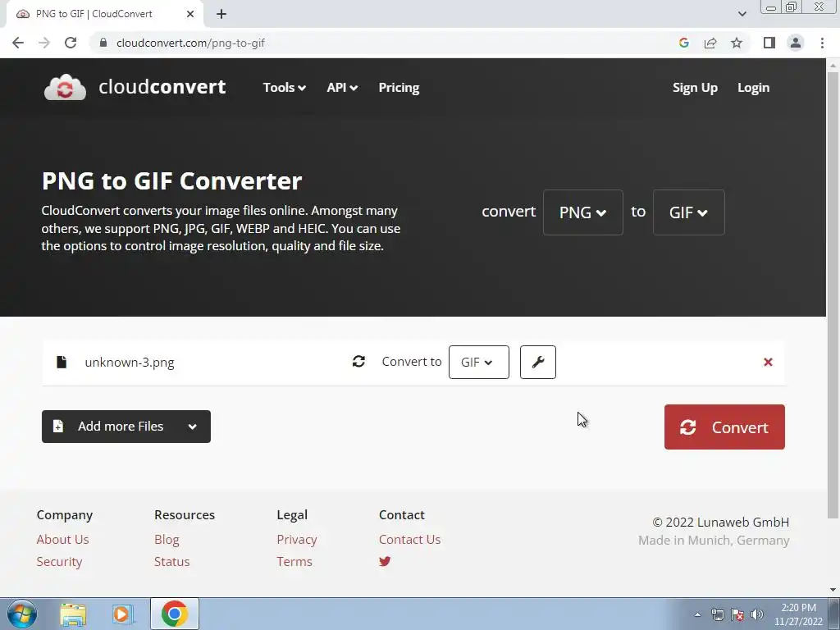Open the Convert to GIF dropdown for unknown-3.png
Screen dimensions: 840x630
pos(478,362)
